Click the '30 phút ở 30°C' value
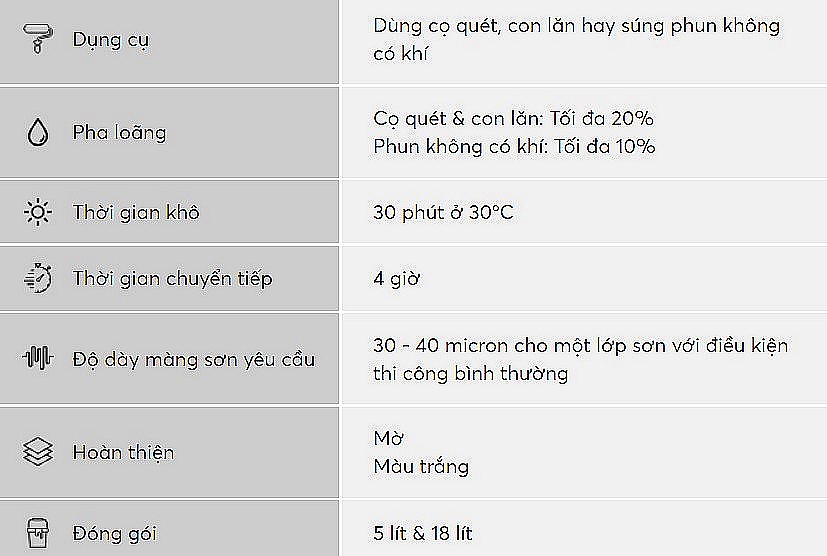This screenshot has width=827, height=556. pos(443,212)
